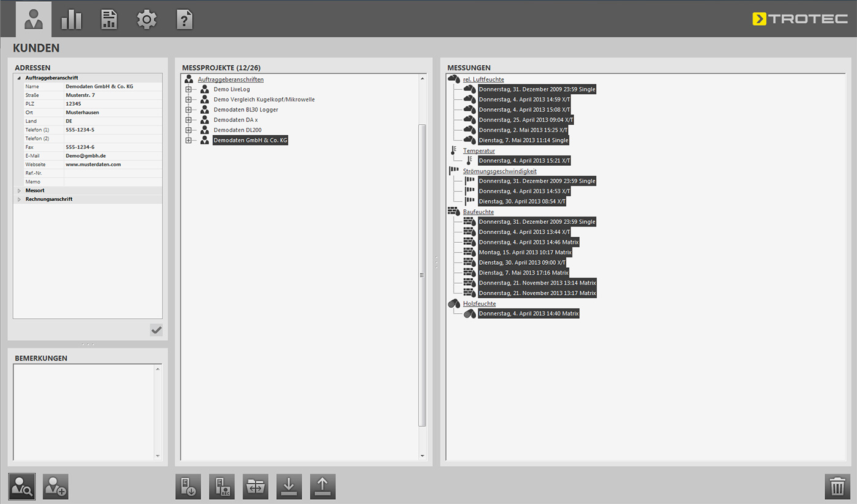The height and width of the screenshot is (504, 857).
Task: Click the Auftraggeberanschriften root link
Action: click(231, 80)
